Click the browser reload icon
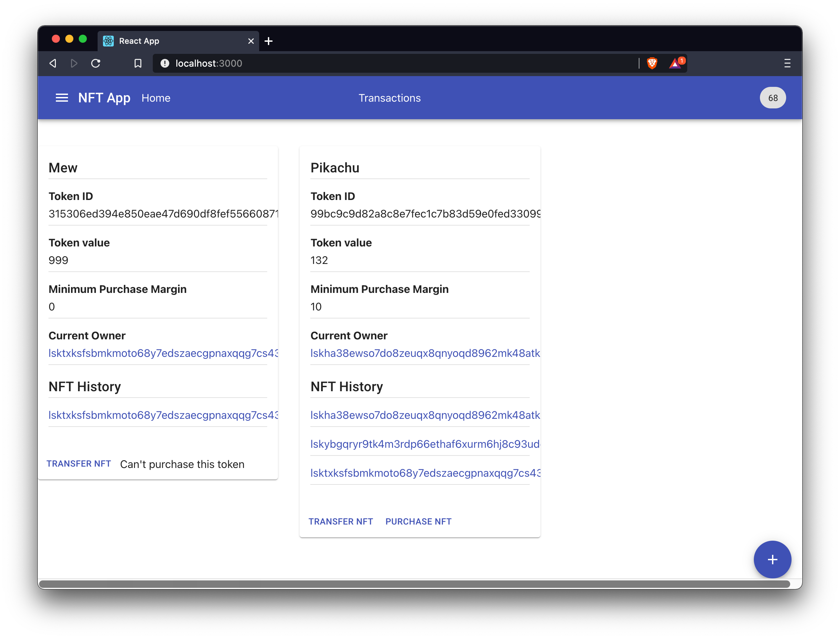The image size is (840, 639). click(96, 63)
